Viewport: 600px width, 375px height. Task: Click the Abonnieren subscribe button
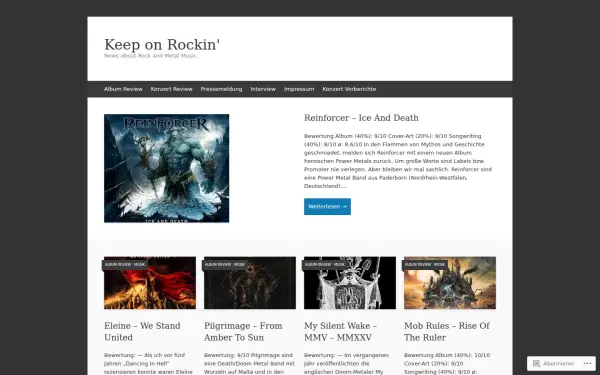[554, 364]
